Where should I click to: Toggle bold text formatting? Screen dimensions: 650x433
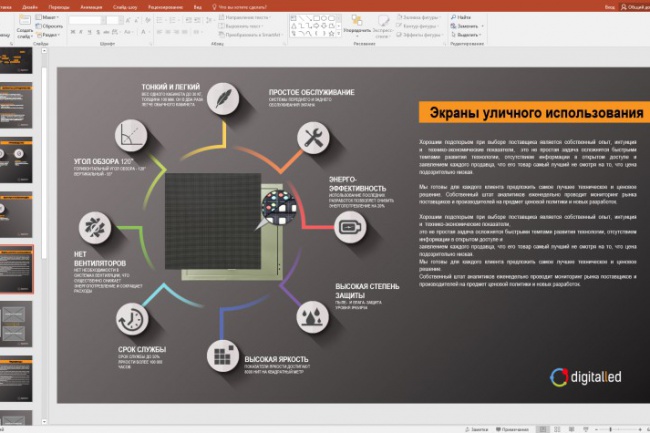(x=73, y=32)
